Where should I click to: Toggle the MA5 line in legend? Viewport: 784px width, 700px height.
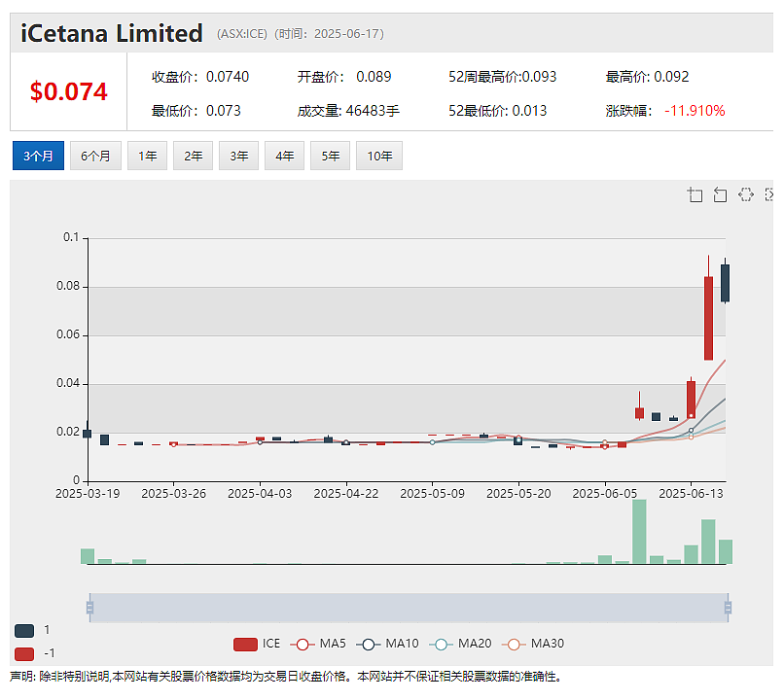pyautogui.click(x=318, y=644)
